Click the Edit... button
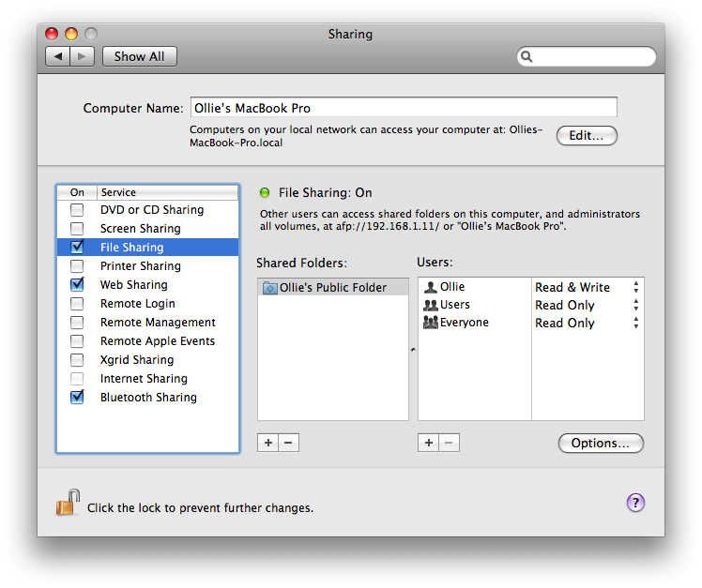This screenshot has width=702, height=588. 587,136
